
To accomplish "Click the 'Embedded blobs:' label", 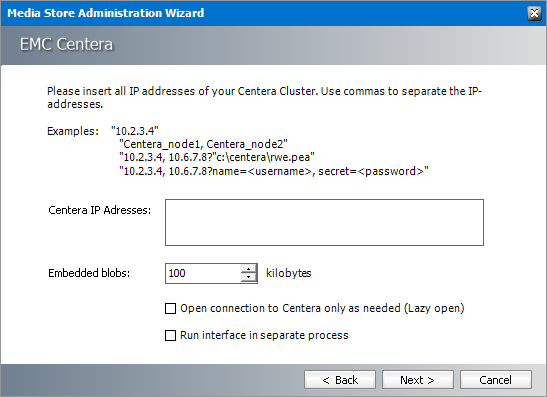I will pos(89,273).
